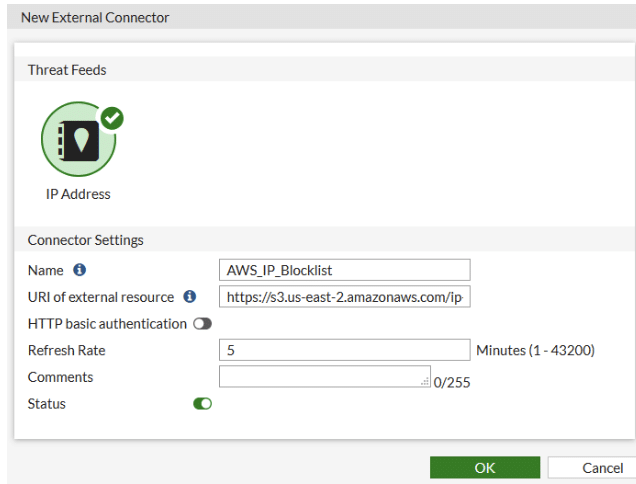
Task: Click the Threat Feeds section header
Action: 67,70
